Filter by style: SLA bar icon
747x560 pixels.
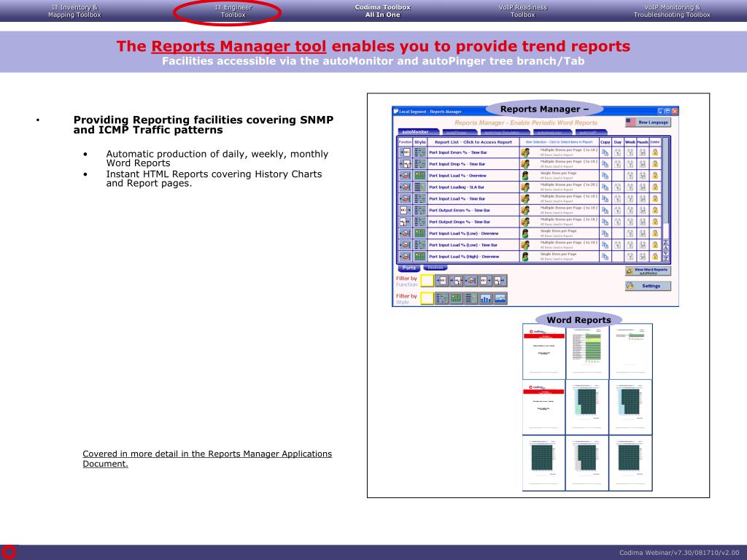(471, 298)
